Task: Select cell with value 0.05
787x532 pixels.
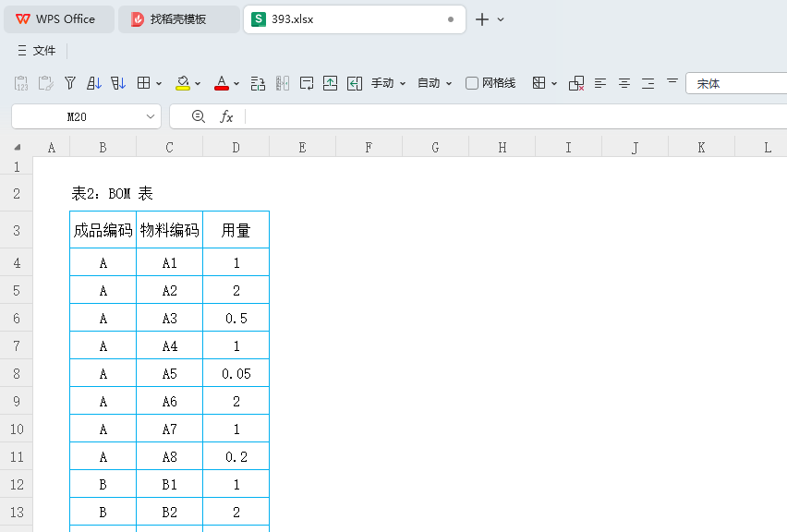Action: click(x=236, y=373)
